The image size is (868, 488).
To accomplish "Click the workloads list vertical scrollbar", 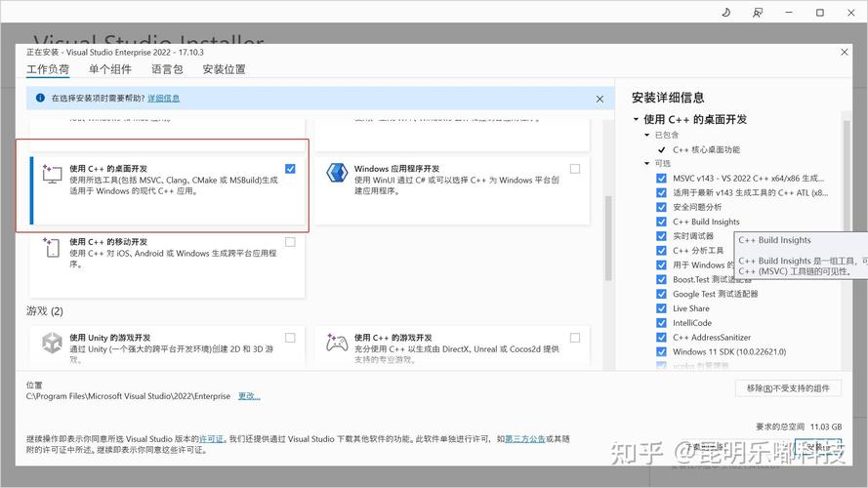I will (608, 238).
